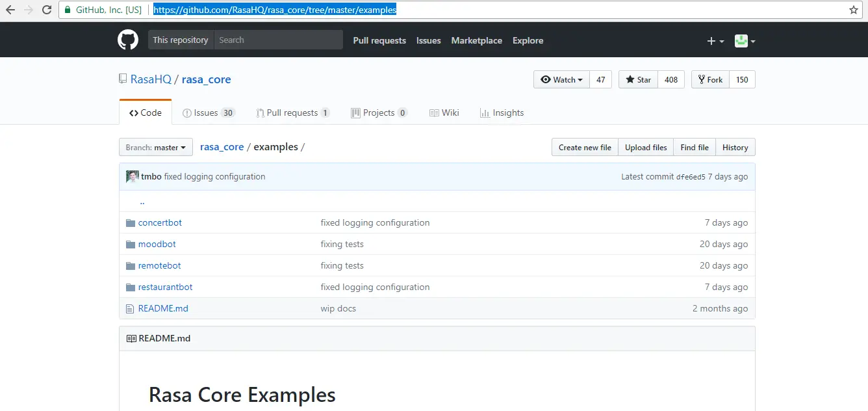View the 150 forks count
Screen dimensions: 868x411
(x=742, y=79)
